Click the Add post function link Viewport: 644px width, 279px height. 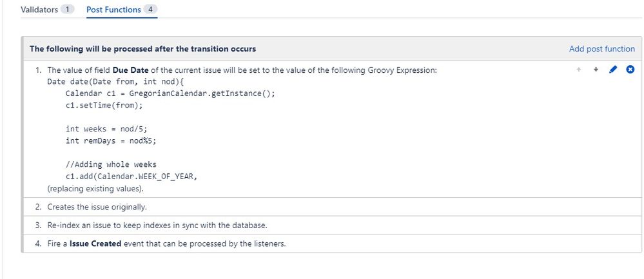(601, 49)
